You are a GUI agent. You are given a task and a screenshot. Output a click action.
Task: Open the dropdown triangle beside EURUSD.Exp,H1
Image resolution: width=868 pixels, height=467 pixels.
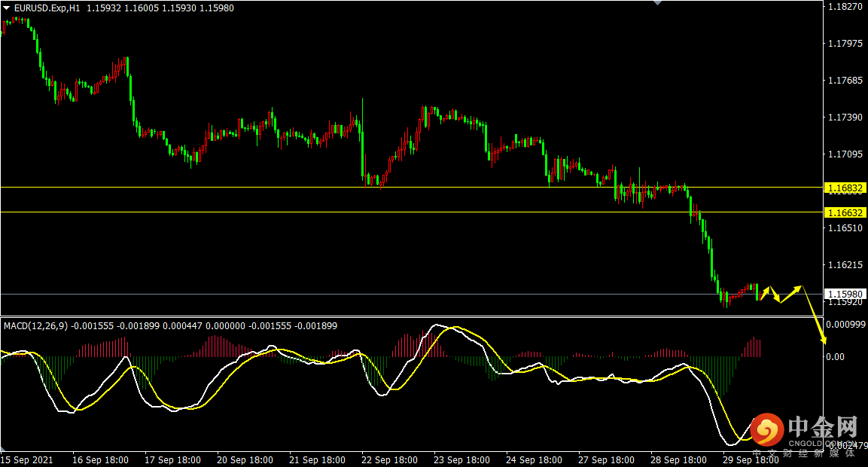[x=7, y=8]
